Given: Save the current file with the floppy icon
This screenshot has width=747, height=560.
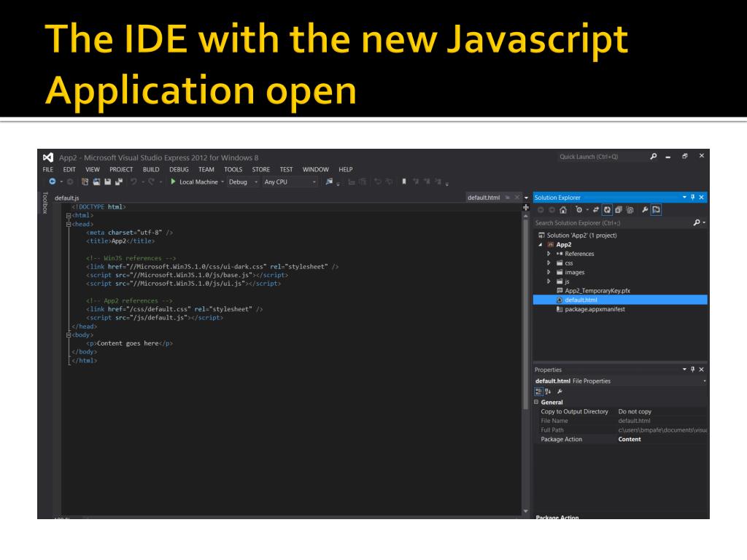Looking at the screenshot, I should pyautogui.click(x=108, y=182).
